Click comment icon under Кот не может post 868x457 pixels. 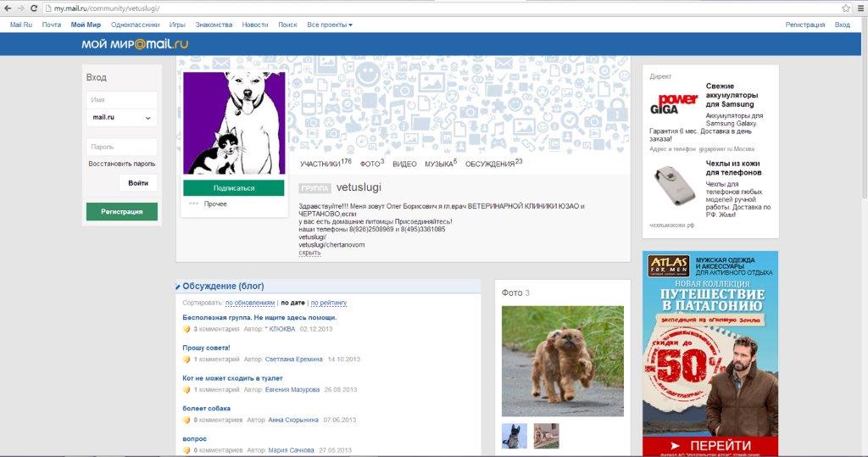coord(186,390)
